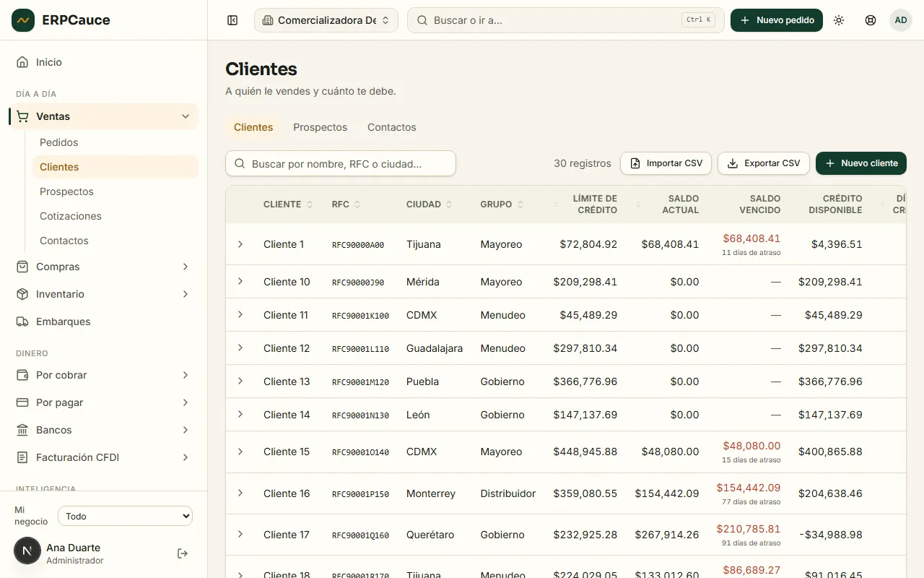Click the RFC90001P150 cell
The image size is (924, 578).
pyautogui.click(x=360, y=494)
